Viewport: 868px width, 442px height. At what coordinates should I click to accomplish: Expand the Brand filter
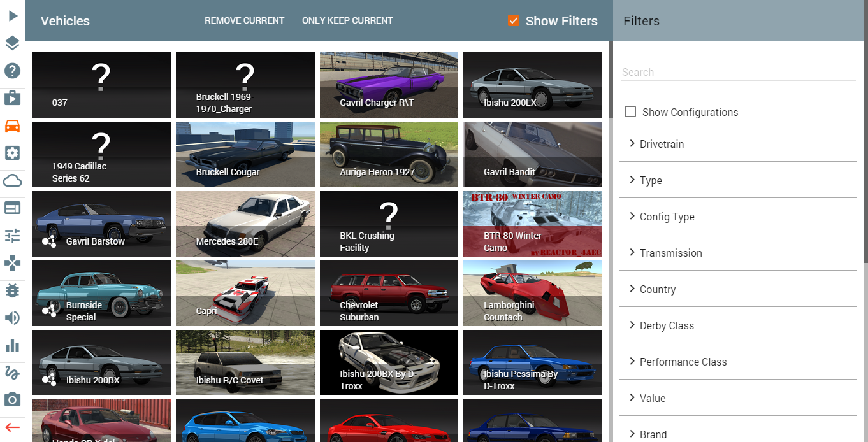(x=738, y=433)
